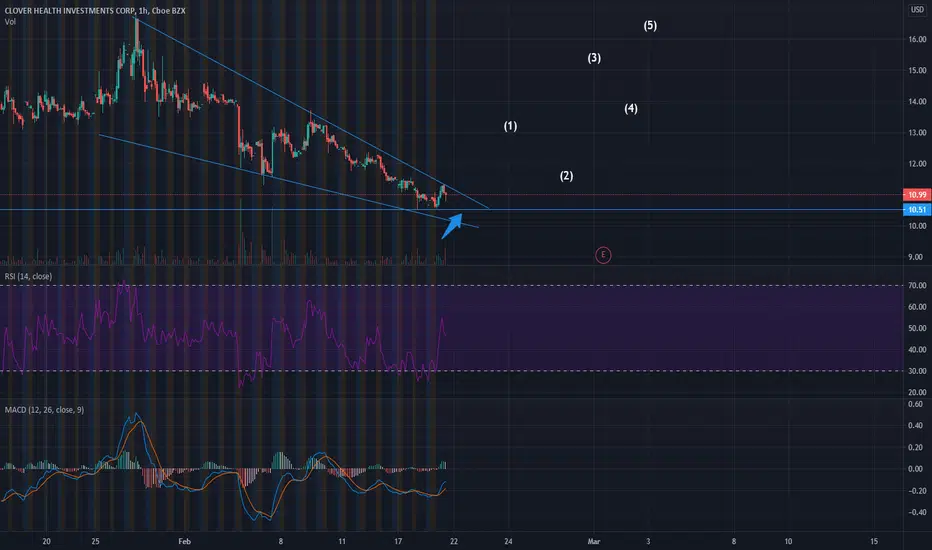Click the 20.00 RSI axis value
This screenshot has width=932, height=550.
click(x=917, y=392)
